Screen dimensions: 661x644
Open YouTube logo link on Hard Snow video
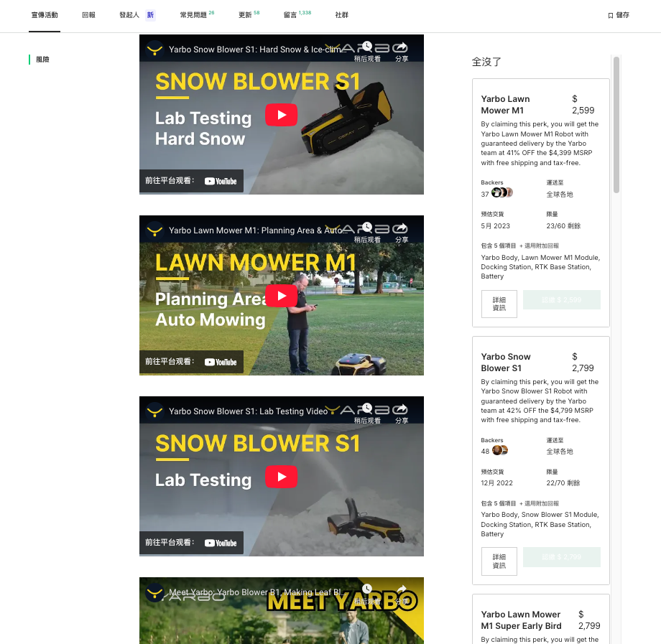221,181
